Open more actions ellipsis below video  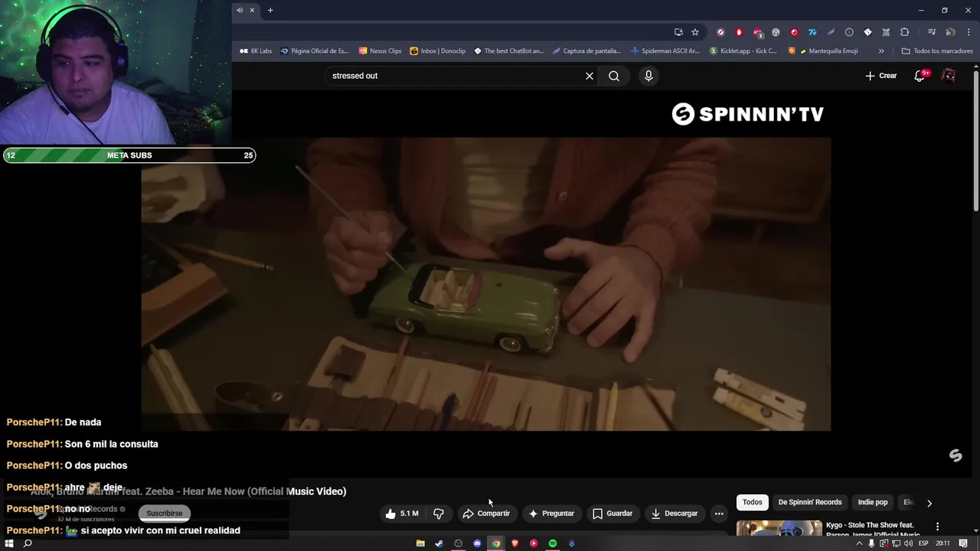pyautogui.click(x=719, y=514)
